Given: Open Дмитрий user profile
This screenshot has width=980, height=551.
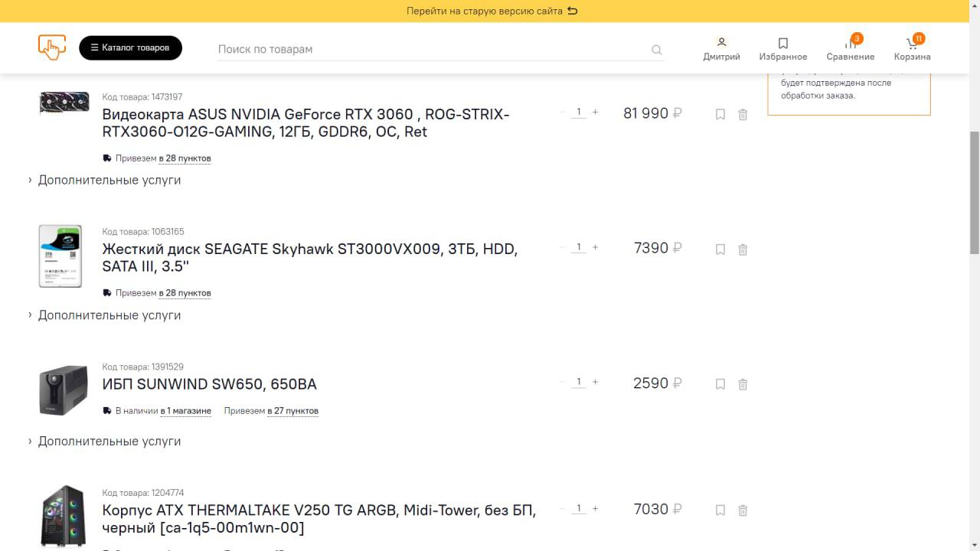Looking at the screenshot, I should [721, 49].
